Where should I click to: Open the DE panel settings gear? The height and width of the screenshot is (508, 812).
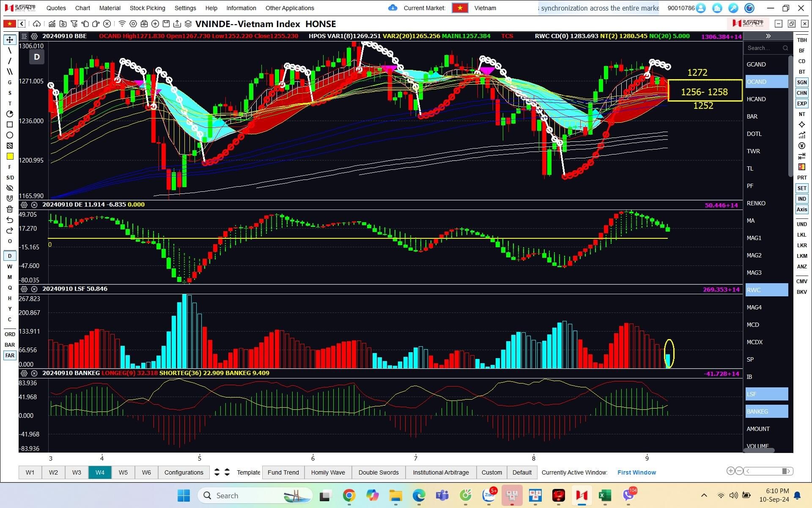pyautogui.click(x=24, y=205)
